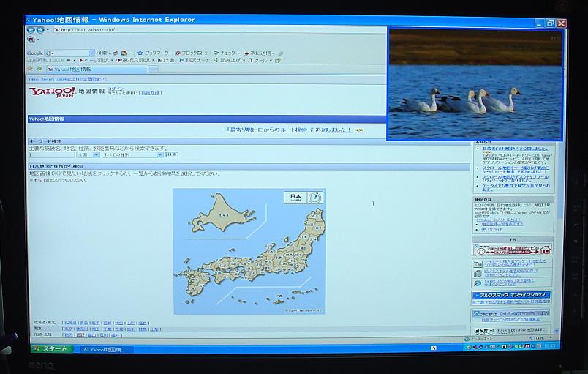
Task: Click the 検索 button on Google toolbar
Action: [x=102, y=53]
